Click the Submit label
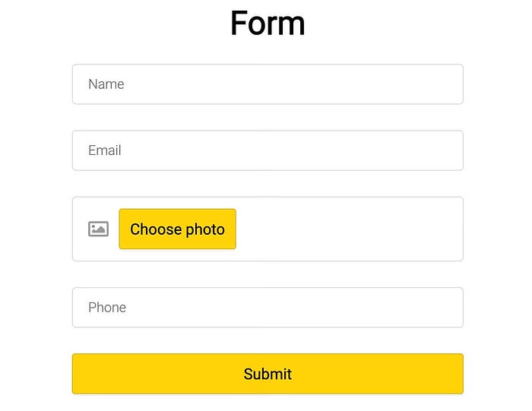 click(x=268, y=374)
